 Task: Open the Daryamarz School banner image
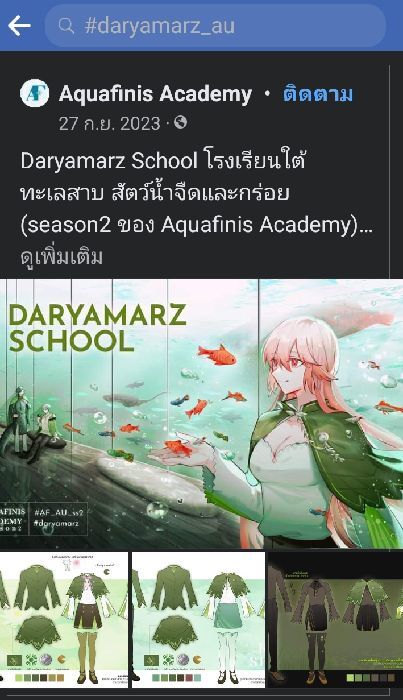coord(201,414)
